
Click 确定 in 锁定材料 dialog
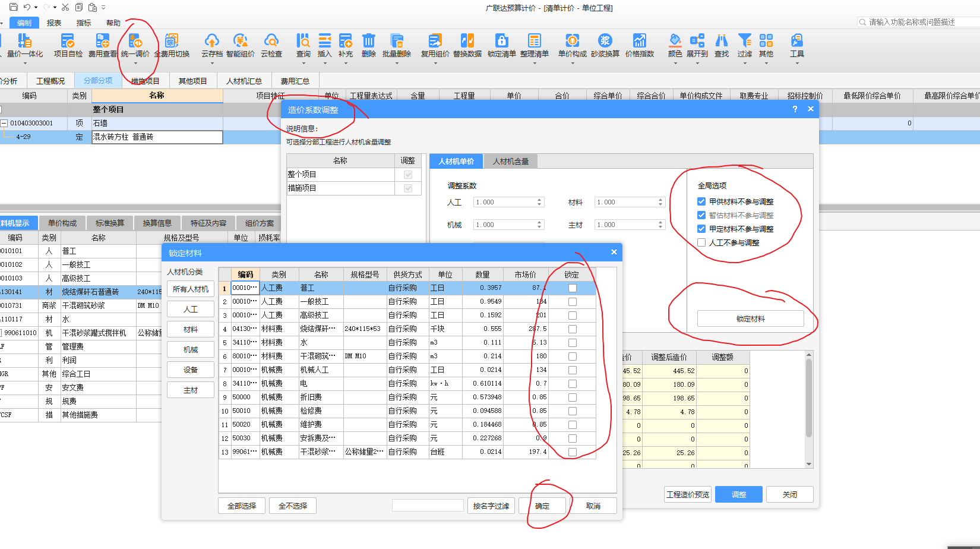pyautogui.click(x=542, y=506)
